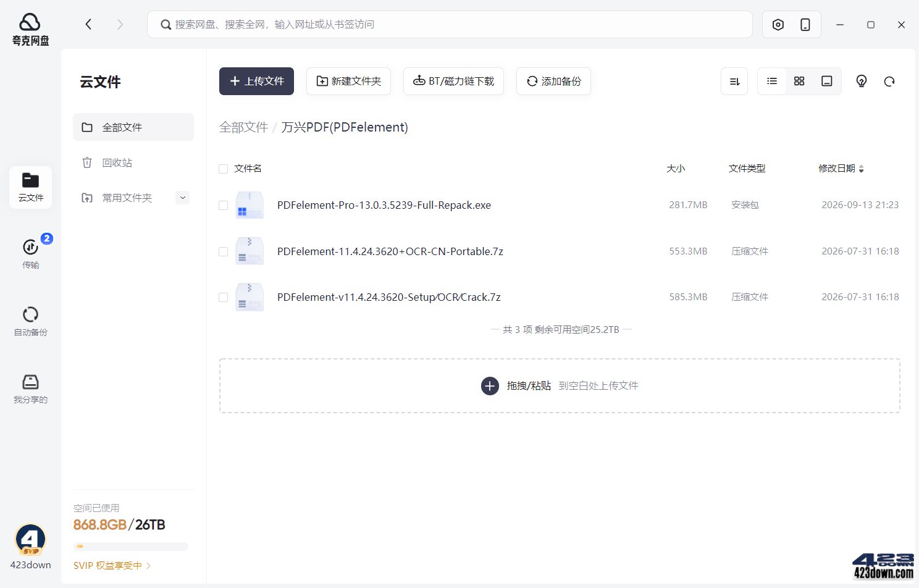
Task: Click the 281.7MB size value
Action: coord(688,205)
